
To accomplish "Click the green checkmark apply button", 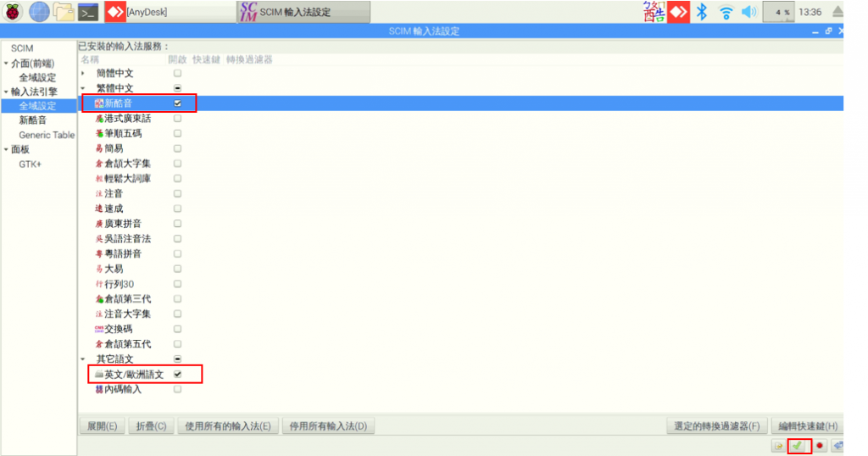I will pos(798,446).
